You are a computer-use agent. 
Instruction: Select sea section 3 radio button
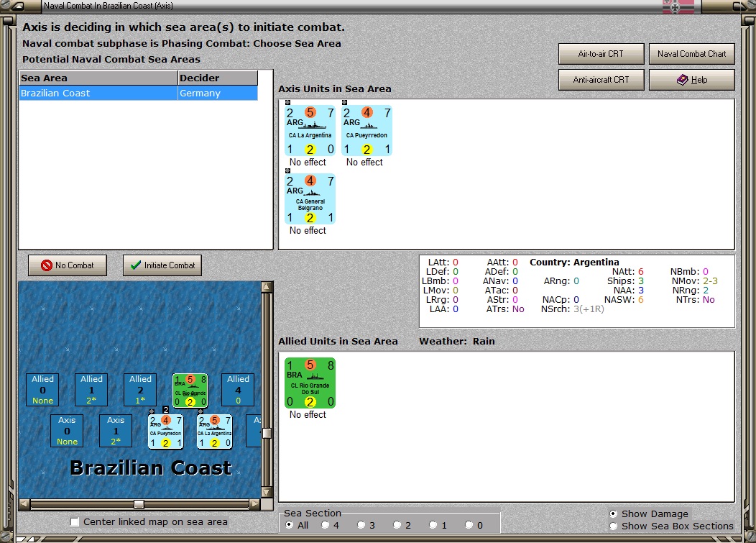pos(361,524)
